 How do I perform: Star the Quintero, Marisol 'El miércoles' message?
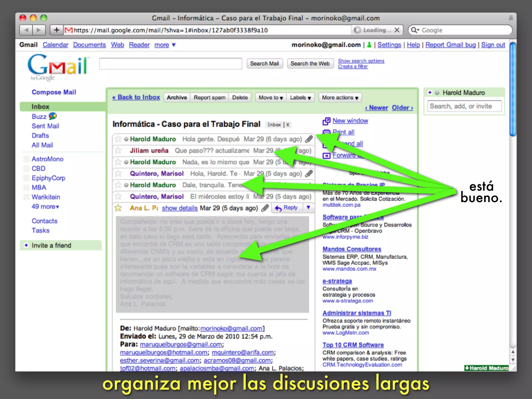118,196
